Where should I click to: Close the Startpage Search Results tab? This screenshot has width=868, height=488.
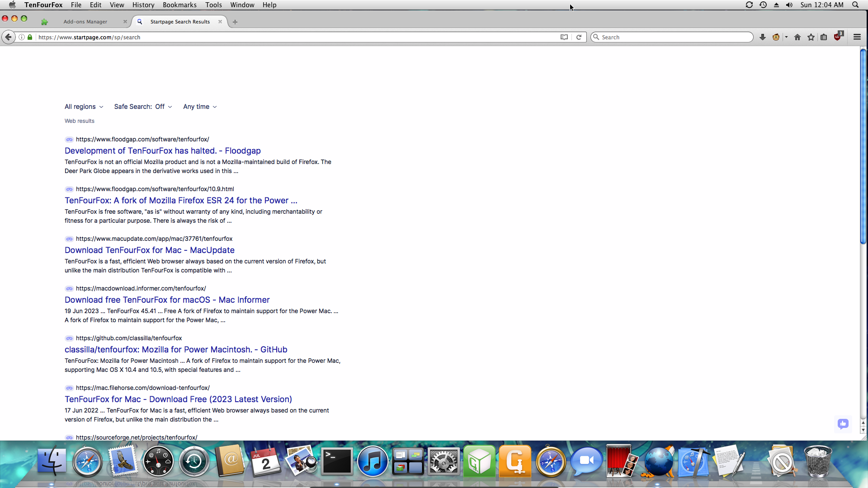(x=220, y=22)
